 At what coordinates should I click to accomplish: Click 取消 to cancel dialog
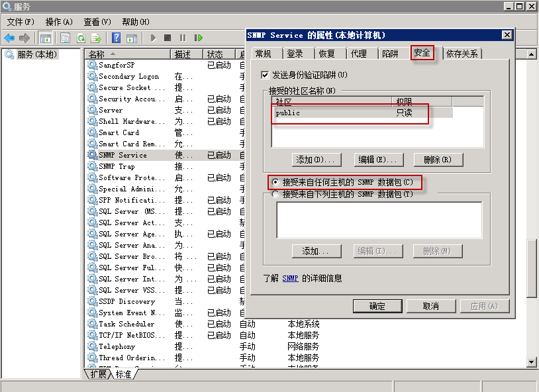click(x=431, y=306)
